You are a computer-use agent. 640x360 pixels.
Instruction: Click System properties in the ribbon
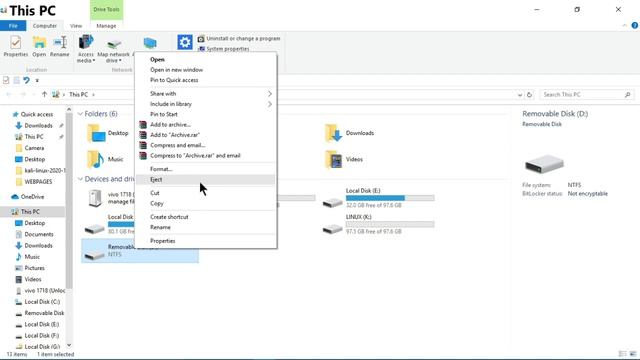[224, 49]
